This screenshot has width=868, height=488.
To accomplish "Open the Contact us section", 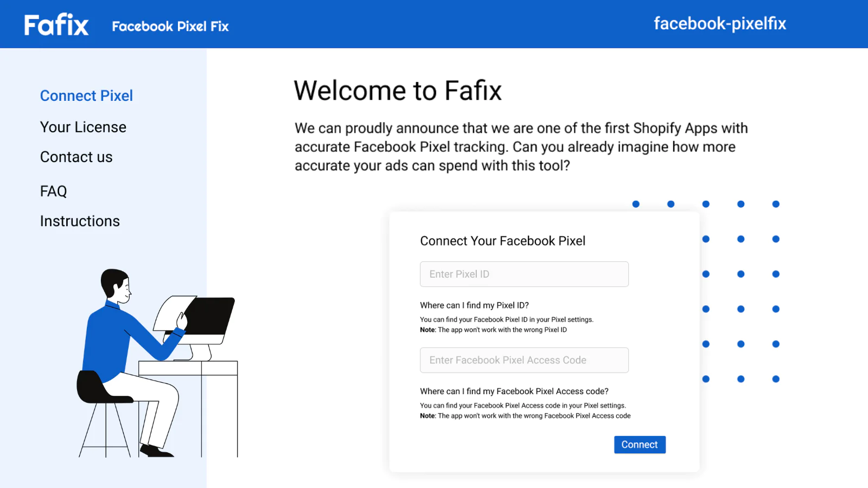I will pos(76,157).
